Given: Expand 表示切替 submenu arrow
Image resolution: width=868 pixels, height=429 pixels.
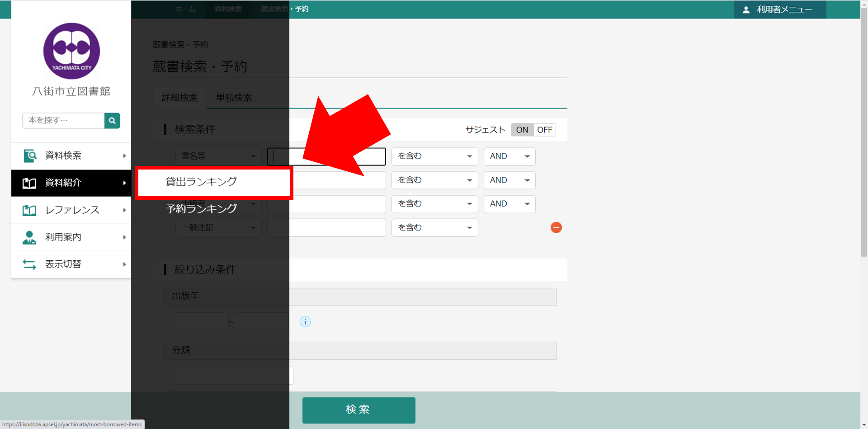Looking at the screenshot, I should [x=124, y=264].
